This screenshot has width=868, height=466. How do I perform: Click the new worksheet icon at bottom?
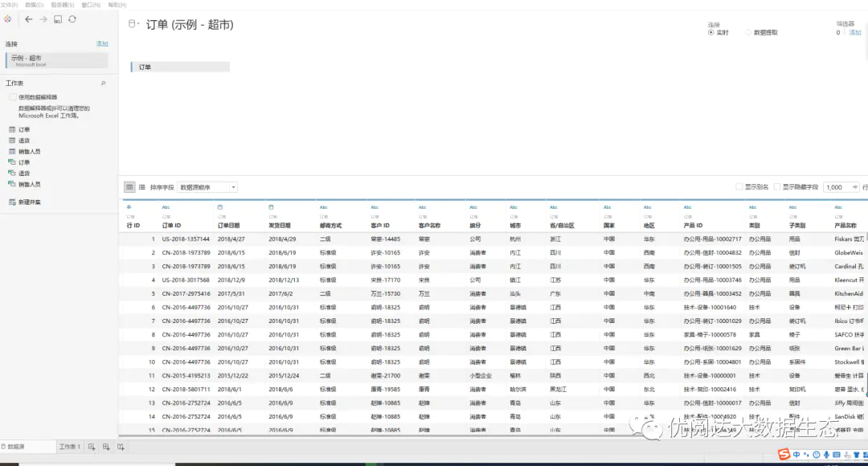[x=92, y=447]
